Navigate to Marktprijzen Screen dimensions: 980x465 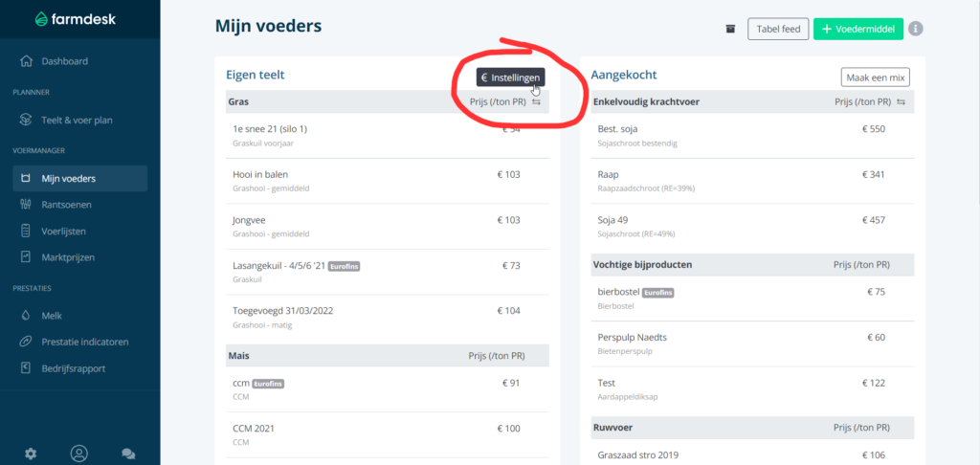68,256
